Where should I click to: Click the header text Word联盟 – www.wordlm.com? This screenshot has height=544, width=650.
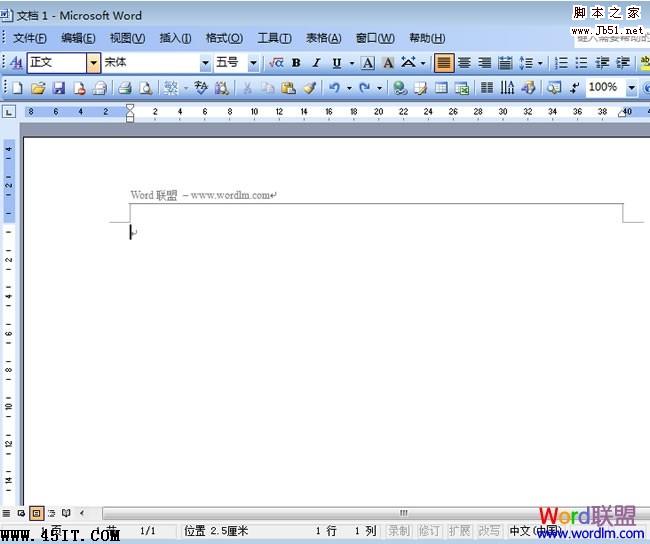click(201, 195)
